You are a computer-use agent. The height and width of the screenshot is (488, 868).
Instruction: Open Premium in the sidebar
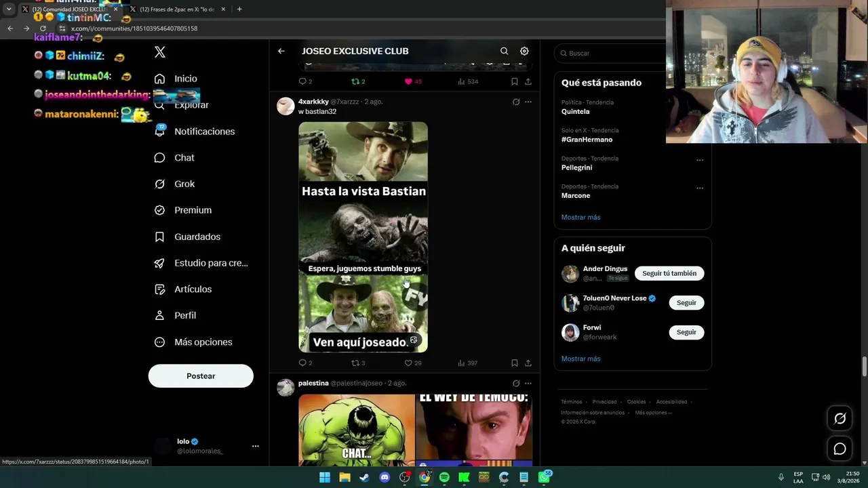click(183, 210)
